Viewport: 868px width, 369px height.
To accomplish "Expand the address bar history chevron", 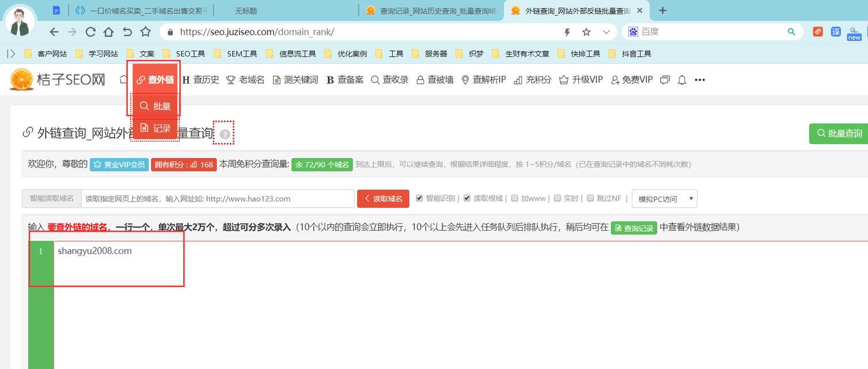I will pos(606,32).
